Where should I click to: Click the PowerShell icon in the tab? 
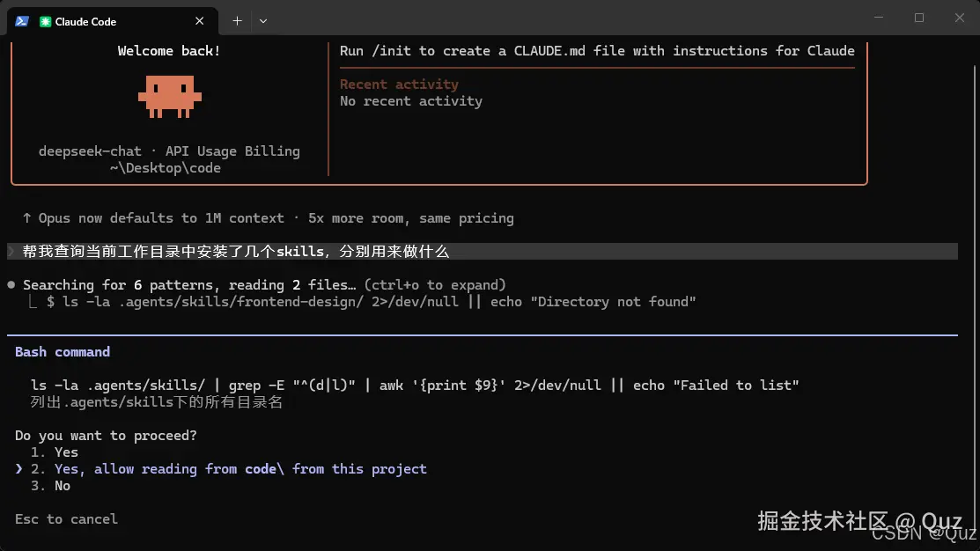[22, 21]
